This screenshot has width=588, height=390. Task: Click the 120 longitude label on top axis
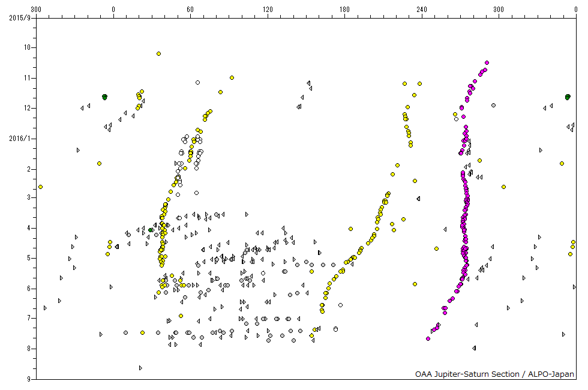pos(268,10)
